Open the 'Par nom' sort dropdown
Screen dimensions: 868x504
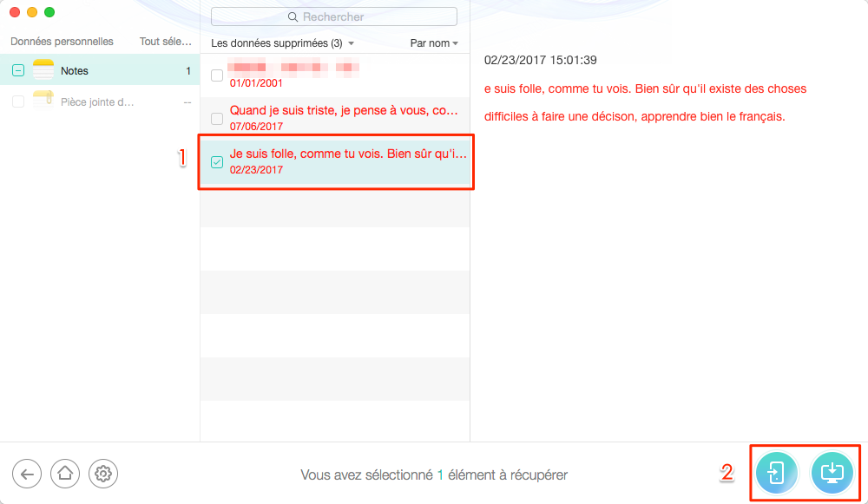tap(434, 43)
